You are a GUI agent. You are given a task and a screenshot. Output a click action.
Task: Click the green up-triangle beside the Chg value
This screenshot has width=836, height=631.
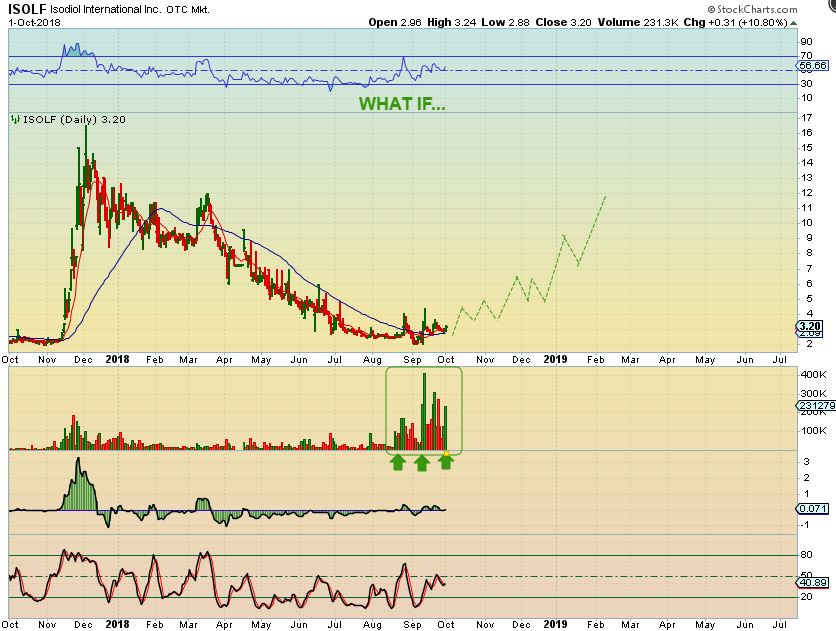[793, 23]
